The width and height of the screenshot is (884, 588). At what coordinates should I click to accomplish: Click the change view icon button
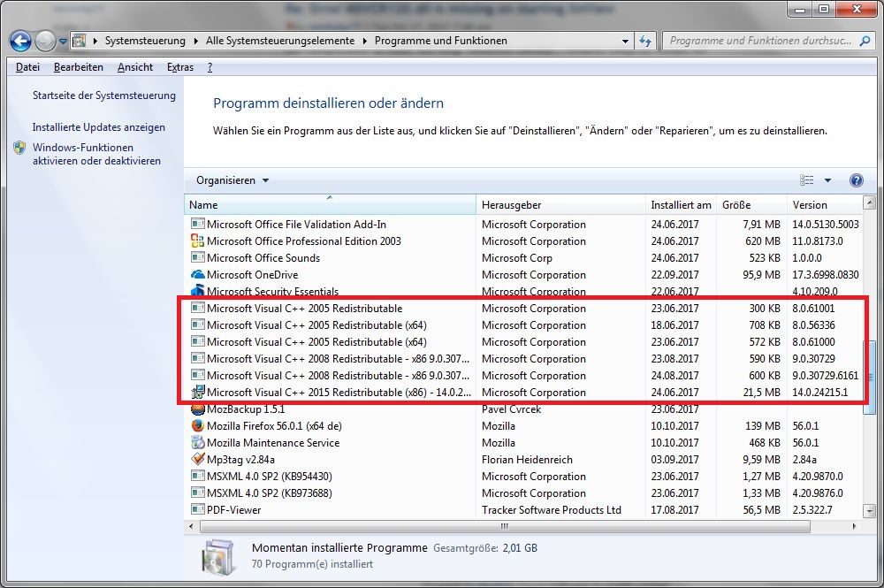tap(807, 180)
